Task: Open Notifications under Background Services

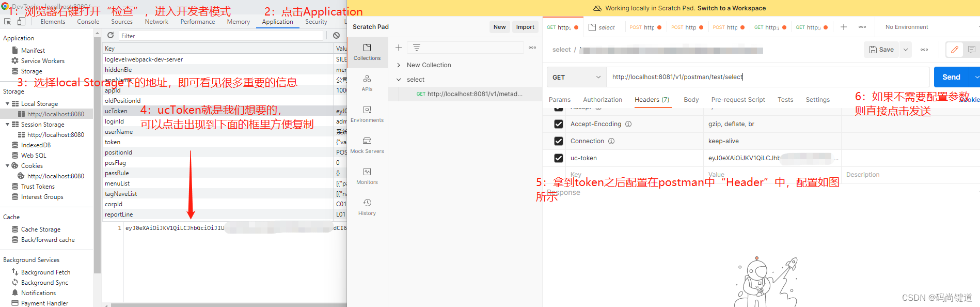Action: (x=38, y=293)
